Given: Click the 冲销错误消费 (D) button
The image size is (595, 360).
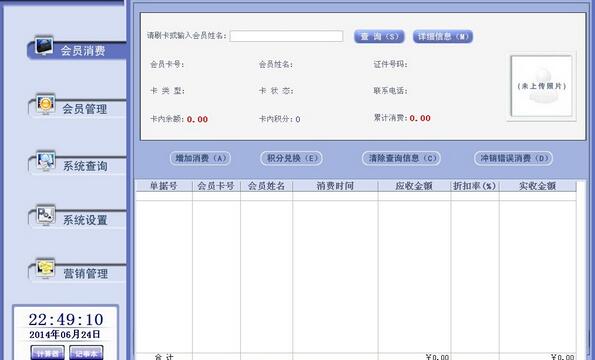Looking at the screenshot, I should pos(513,158).
